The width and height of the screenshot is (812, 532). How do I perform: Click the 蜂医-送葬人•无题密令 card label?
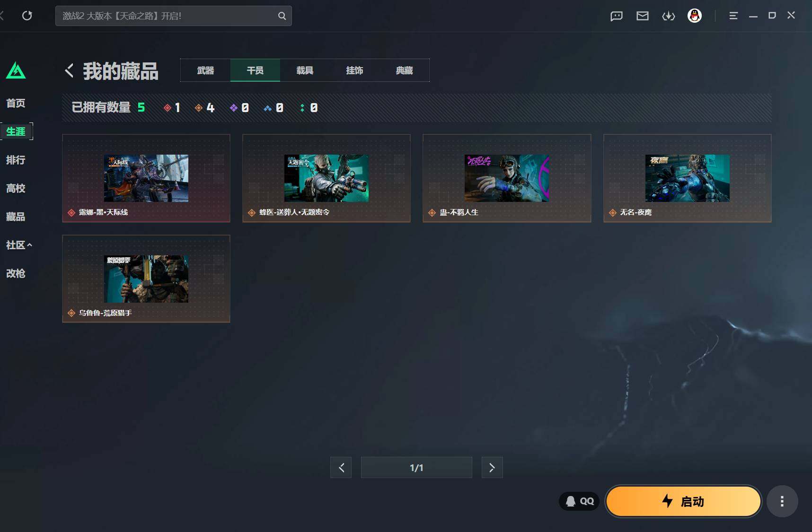tap(294, 212)
